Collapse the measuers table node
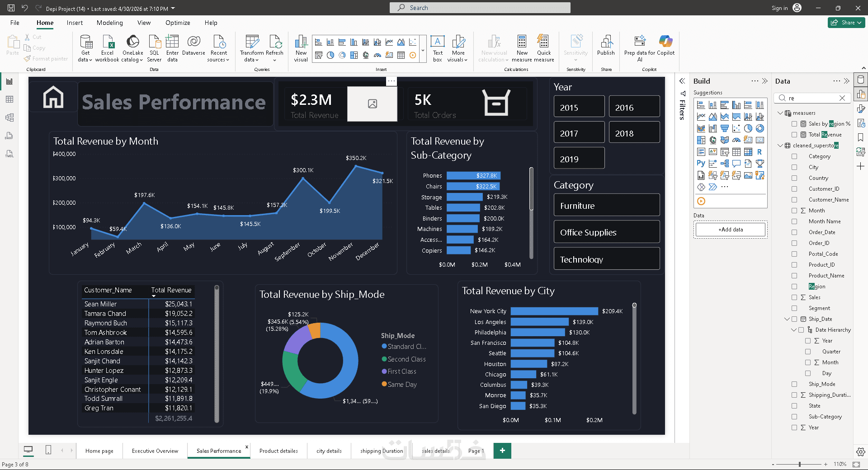This screenshot has width=868, height=470. point(780,113)
